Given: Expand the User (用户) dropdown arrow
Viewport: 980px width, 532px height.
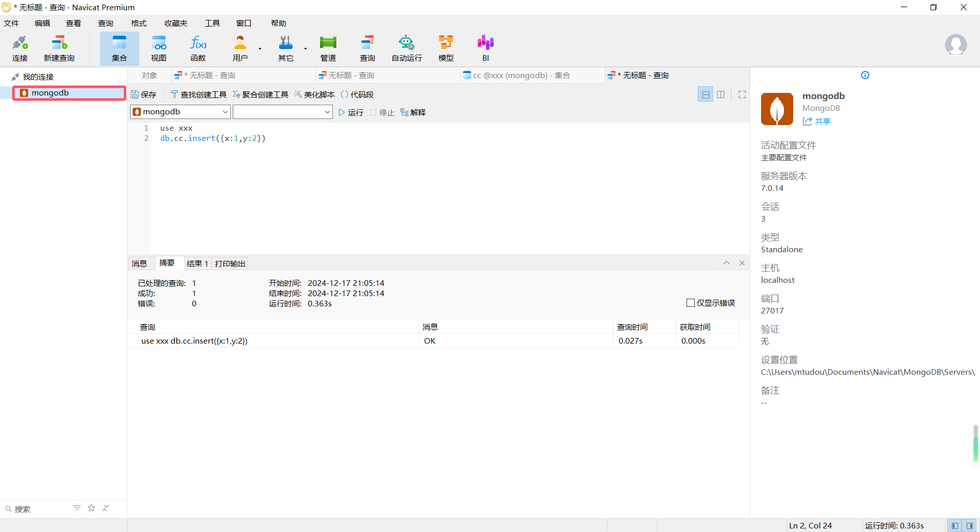Looking at the screenshot, I should click(x=260, y=49).
